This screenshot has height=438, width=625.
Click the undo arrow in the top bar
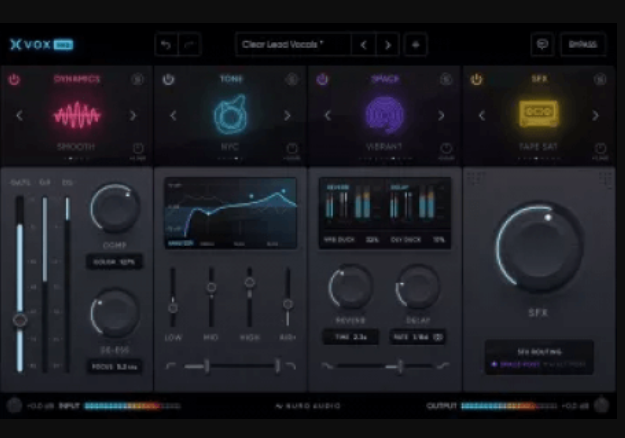pos(164,45)
